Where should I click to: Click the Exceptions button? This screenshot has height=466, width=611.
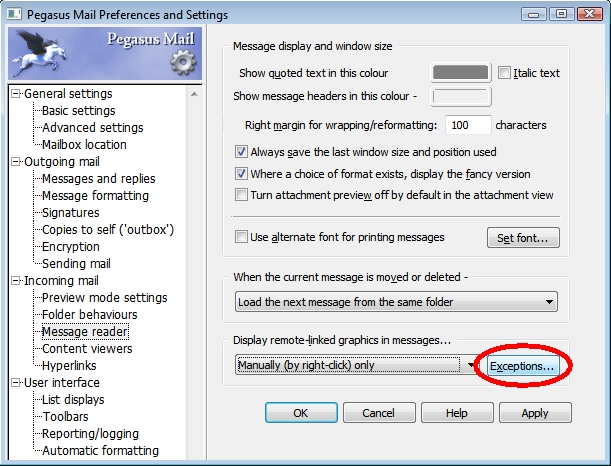(522, 367)
